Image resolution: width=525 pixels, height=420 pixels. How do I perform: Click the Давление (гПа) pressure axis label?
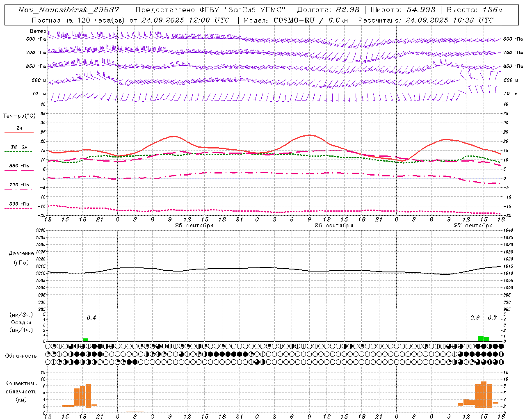coord(21,258)
